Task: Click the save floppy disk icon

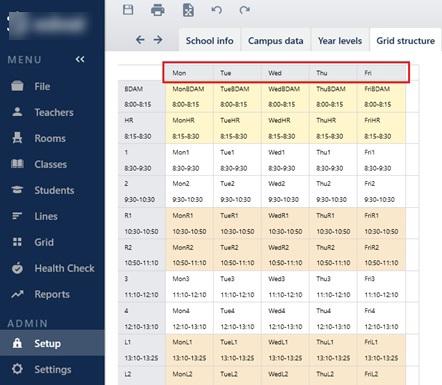Action: click(x=128, y=10)
